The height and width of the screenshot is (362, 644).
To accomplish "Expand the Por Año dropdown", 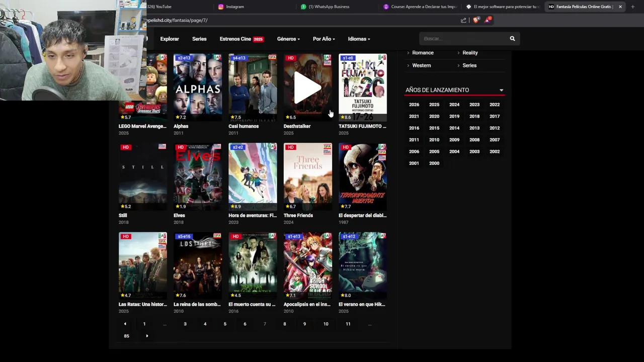I will [324, 39].
